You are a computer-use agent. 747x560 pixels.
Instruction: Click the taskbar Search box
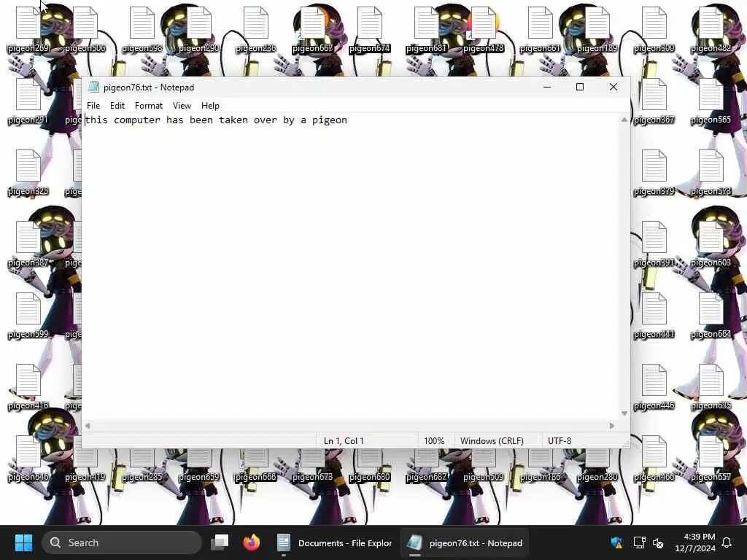click(122, 542)
